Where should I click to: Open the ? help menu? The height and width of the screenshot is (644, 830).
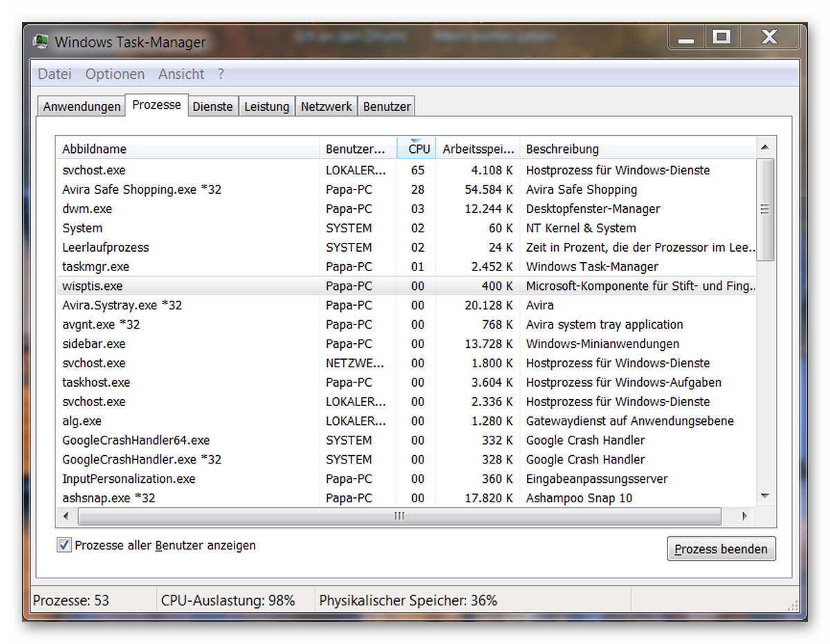pyautogui.click(x=221, y=74)
